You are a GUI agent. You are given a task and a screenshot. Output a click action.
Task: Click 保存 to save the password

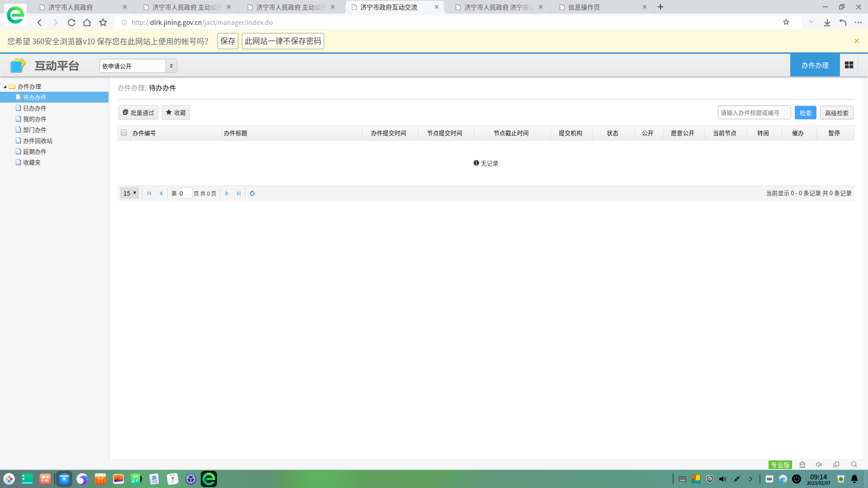point(227,41)
